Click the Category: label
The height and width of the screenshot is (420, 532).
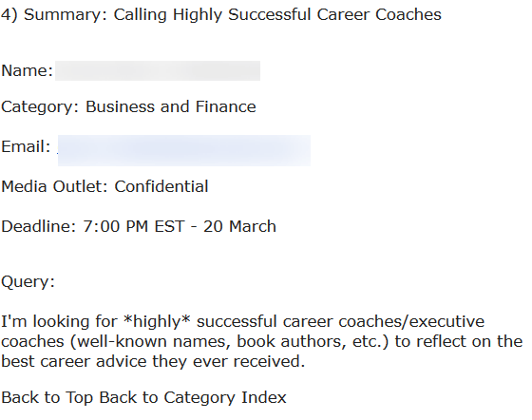(x=40, y=107)
